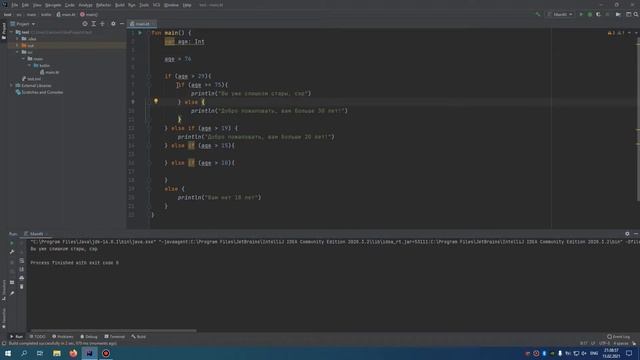Open the View menu
The image size is (640, 360).
37,5
